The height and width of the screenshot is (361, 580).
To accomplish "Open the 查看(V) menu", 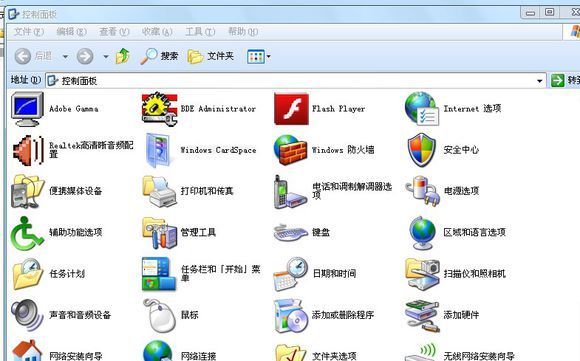I will click(114, 32).
